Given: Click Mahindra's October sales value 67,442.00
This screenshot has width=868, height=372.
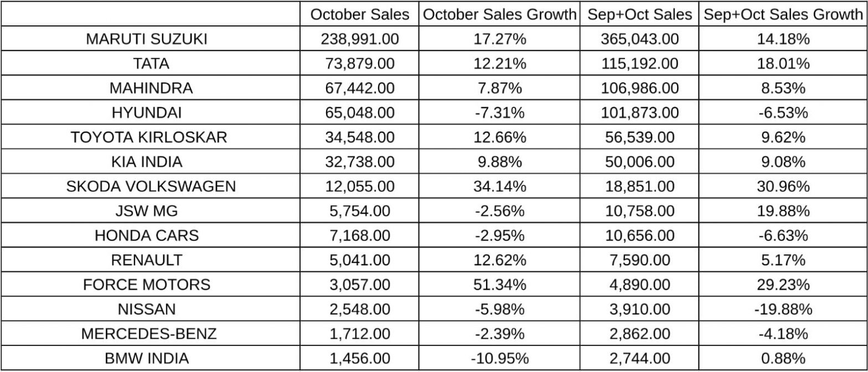Looking at the screenshot, I should (x=358, y=89).
